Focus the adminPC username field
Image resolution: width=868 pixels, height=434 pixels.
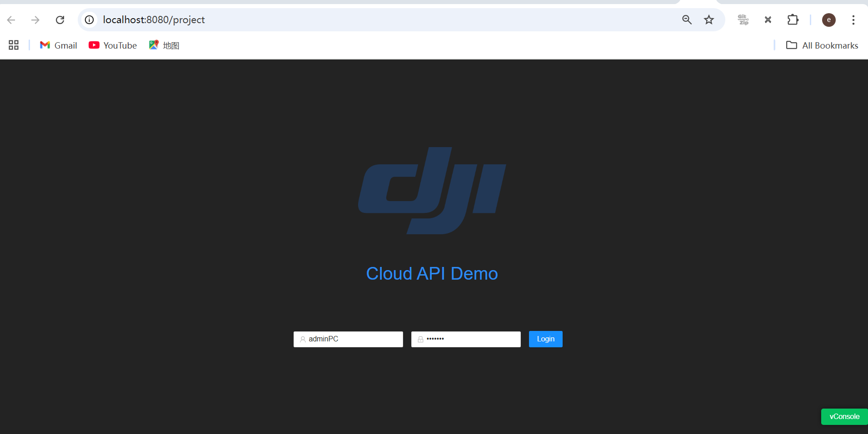click(348, 339)
